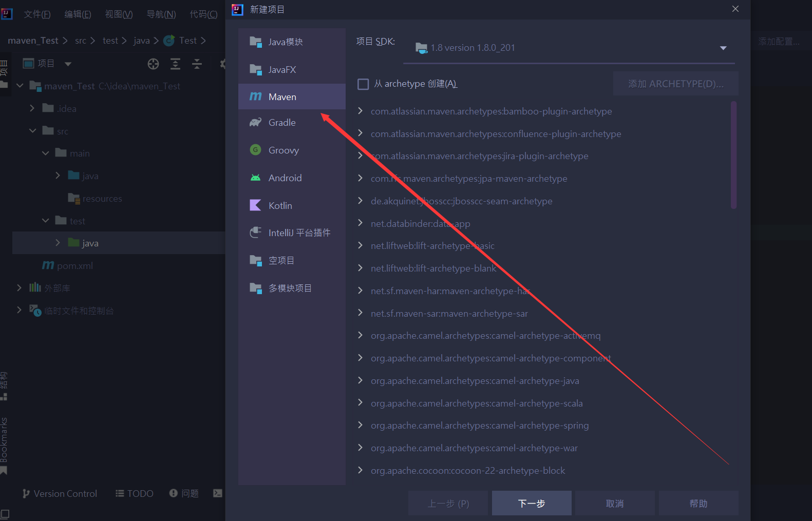Click the 帮助 button

698,503
